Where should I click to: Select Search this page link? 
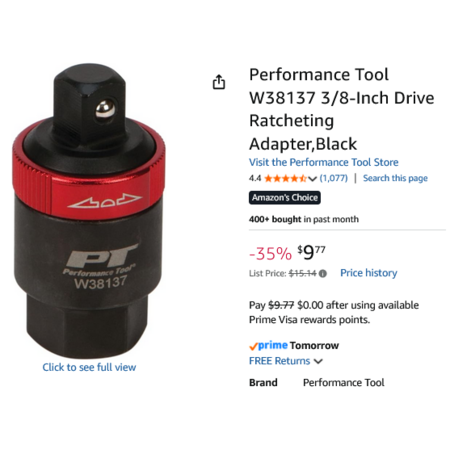click(x=395, y=178)
